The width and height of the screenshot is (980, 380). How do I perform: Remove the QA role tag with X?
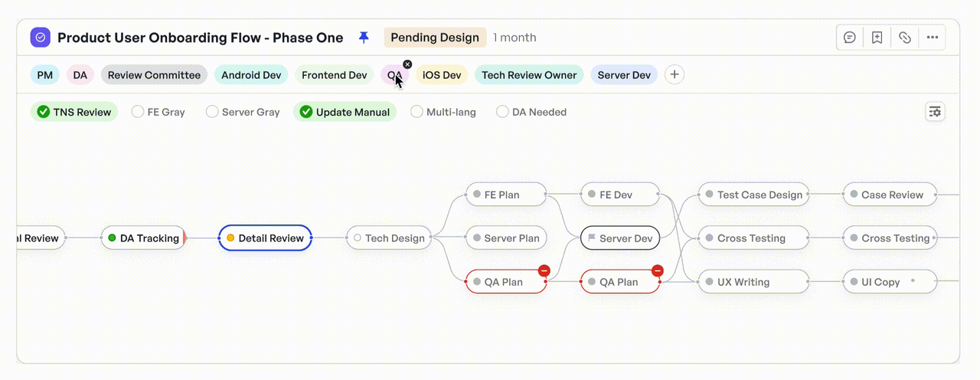(407, 64)
